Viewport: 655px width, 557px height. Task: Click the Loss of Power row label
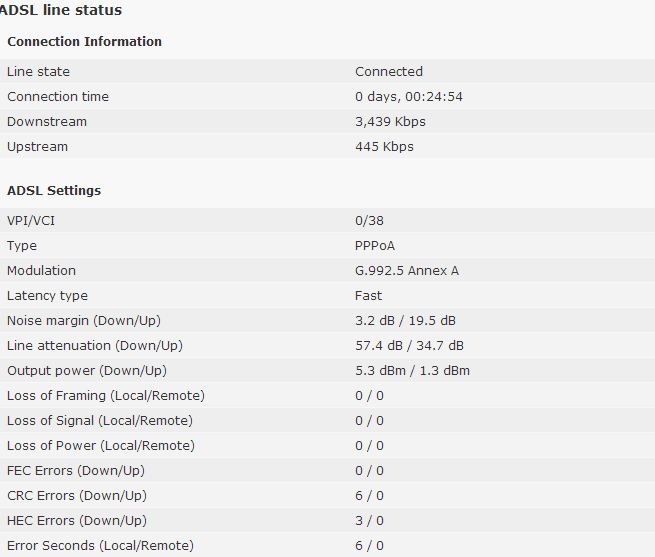[x=101, y=445]
